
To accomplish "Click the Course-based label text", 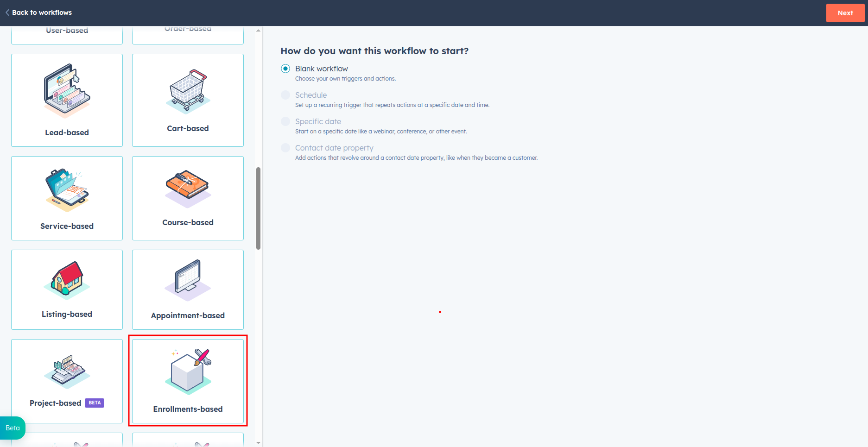I will pos(188,222).
